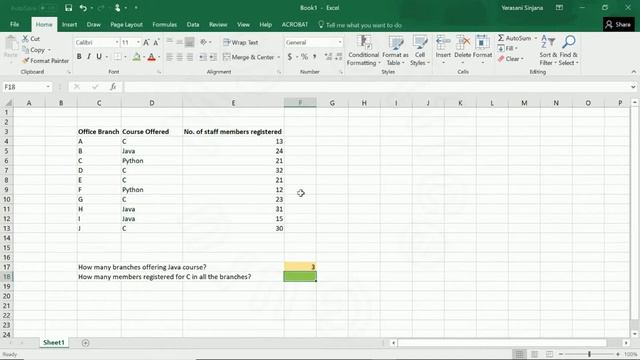The height and width of the screenshot is (360, 640).
Task: Click the Fill Color bucket icon
Action: 136,57
